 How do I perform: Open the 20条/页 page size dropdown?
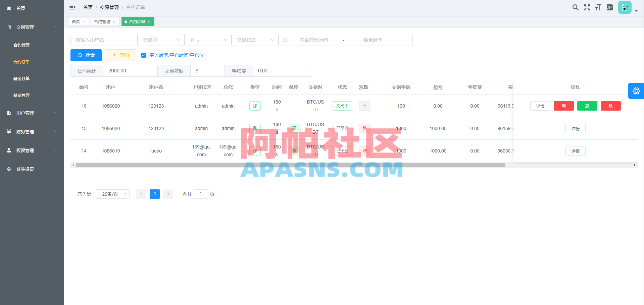[112, 194]
